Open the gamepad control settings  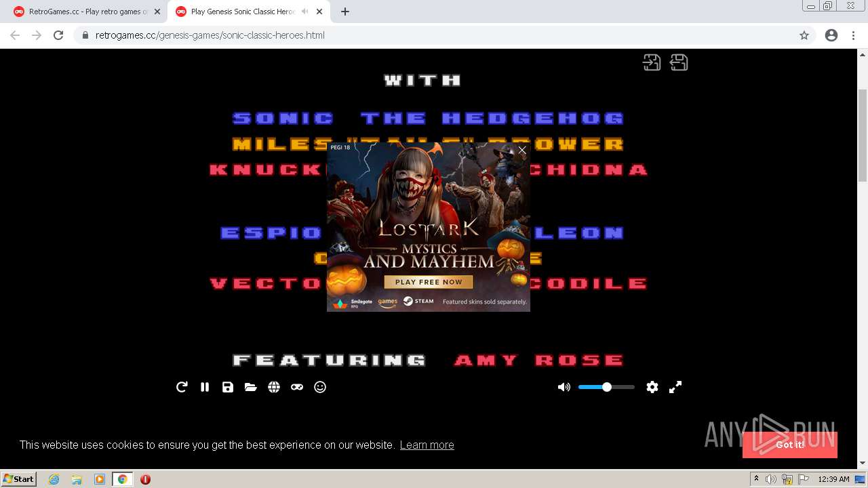tap(297, 387)
